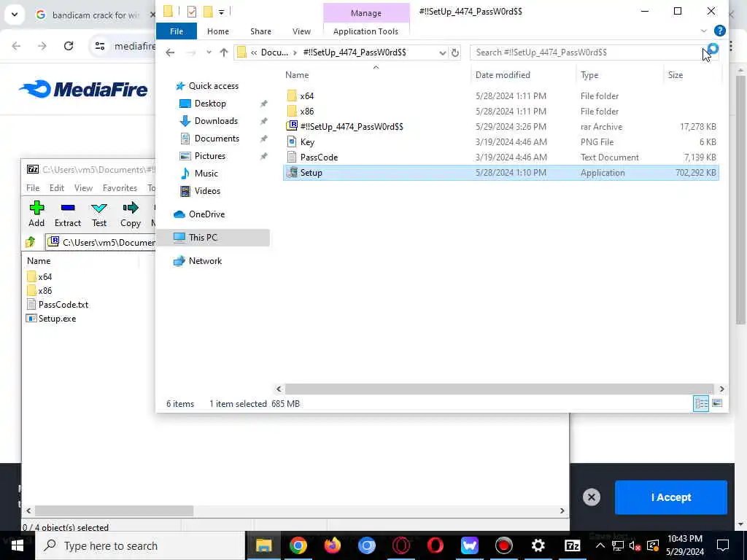Expand the address bar history dropdown

[443, 52]
